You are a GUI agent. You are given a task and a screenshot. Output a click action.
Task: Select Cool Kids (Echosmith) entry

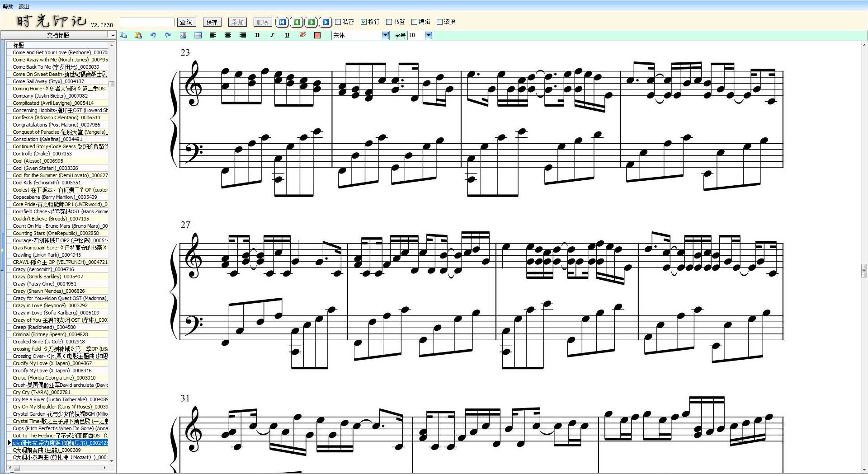tap(60, 183)
